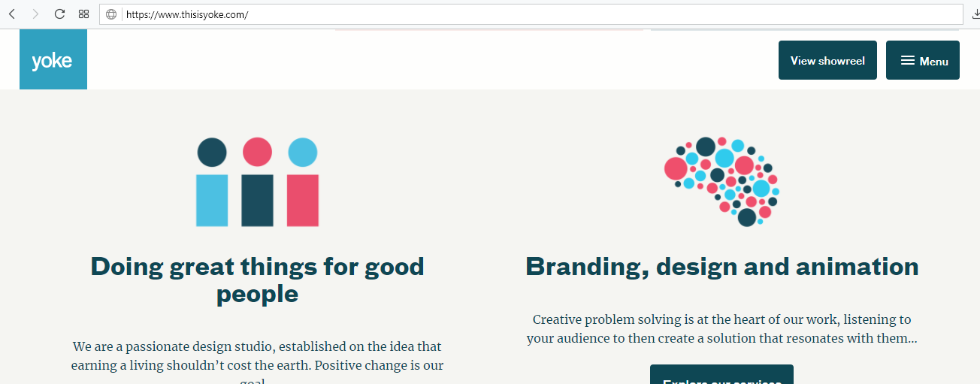Select the navy figure with pink head
The image size is (980, 384).
[x=257, y=182]
